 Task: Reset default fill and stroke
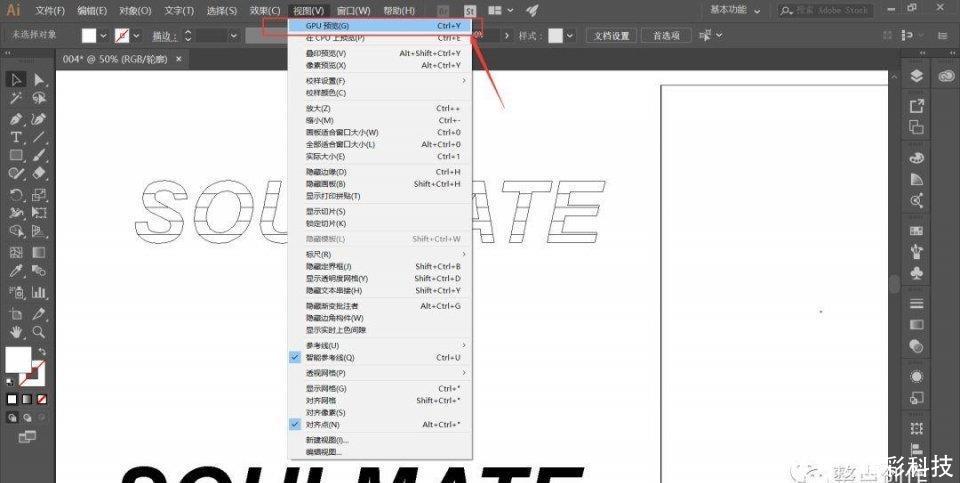(10, 381)
